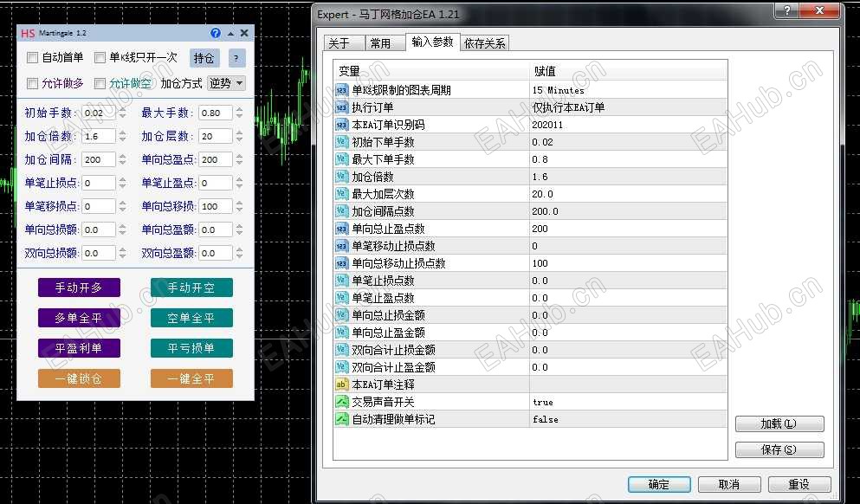The height and width of the screenshot is (504, 860).
Task: Click the icon of 双向合计止损金额 row
Action: click(342, 350)
